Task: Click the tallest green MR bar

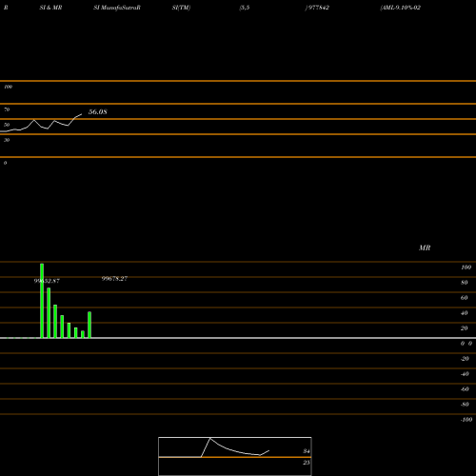Action: point(42,301)
